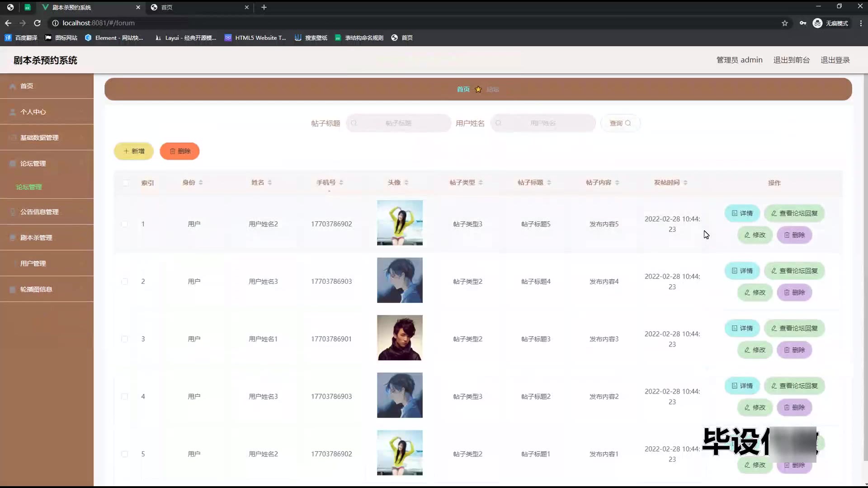Focus the 帖子标题 search field

(x=399, y=123)
